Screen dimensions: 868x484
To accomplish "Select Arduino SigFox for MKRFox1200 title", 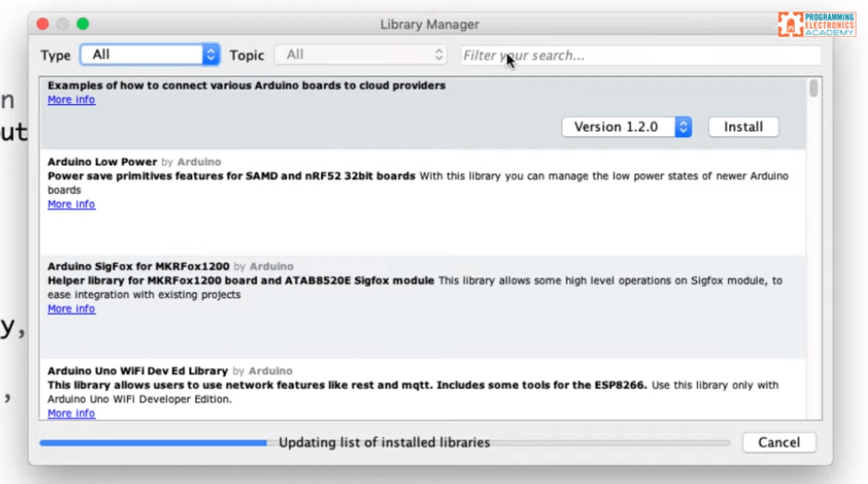I will pos(138,266).
